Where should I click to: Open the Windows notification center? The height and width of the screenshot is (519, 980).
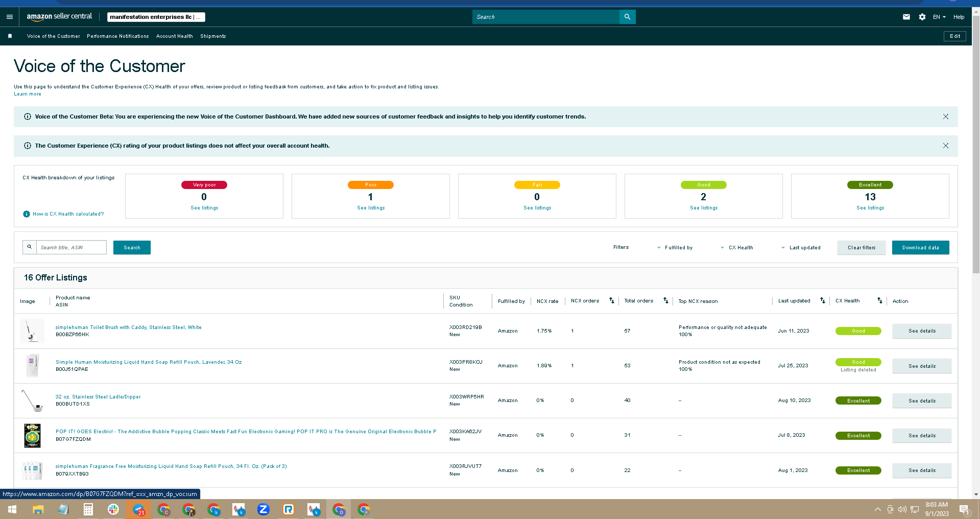(x=965, y=509)
